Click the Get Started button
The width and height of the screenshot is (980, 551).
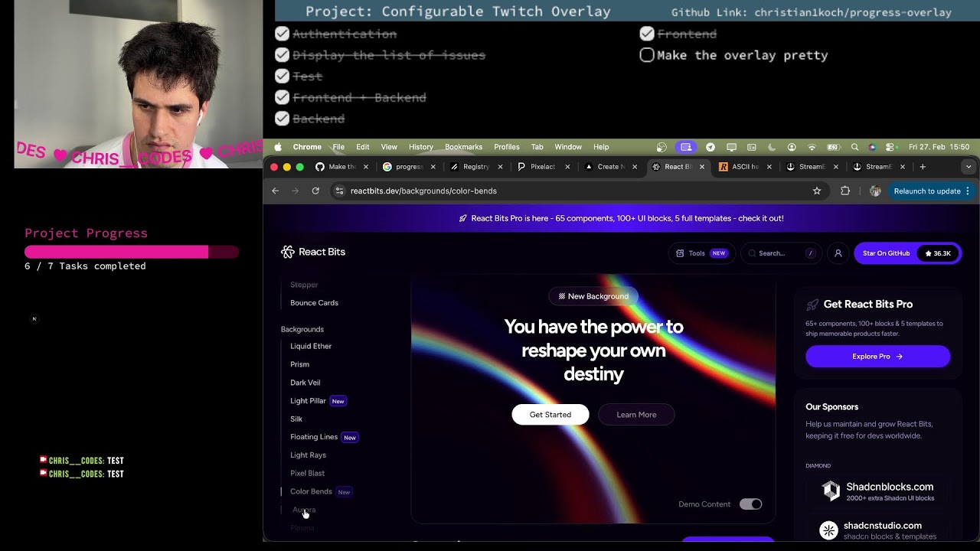pyautogui.click(x=550, y=415)
